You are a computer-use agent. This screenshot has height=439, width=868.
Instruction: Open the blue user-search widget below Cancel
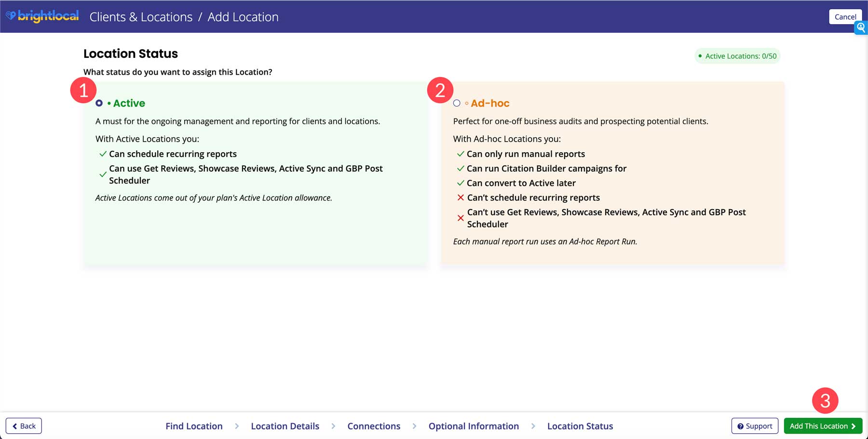pos(861,28)
